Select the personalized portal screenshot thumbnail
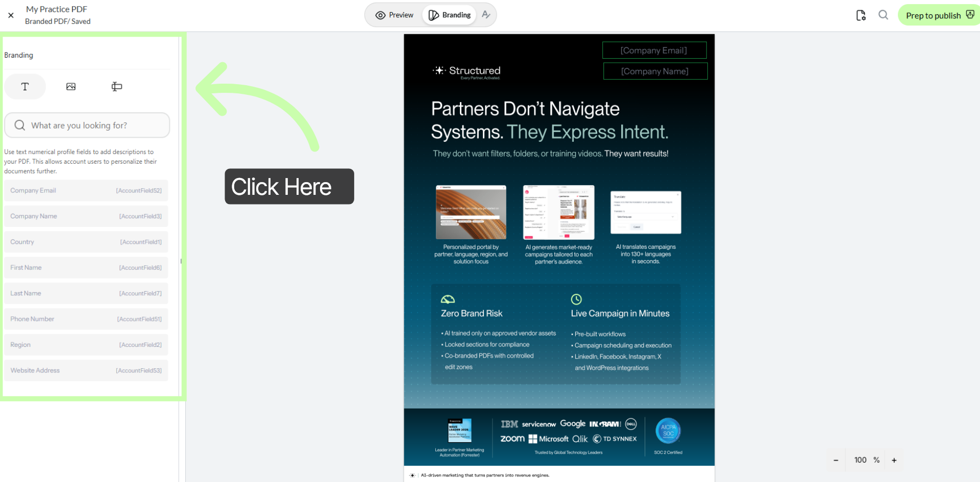Viewport: 980px width, 482px height. pyautogui.click(x=471, y=212)
